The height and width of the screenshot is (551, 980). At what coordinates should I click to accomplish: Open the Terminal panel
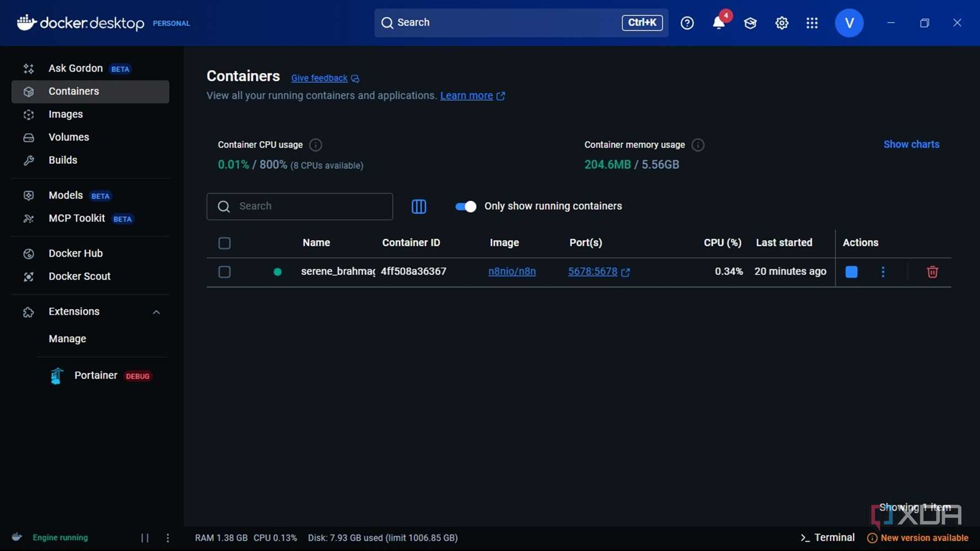click(827, 538)
